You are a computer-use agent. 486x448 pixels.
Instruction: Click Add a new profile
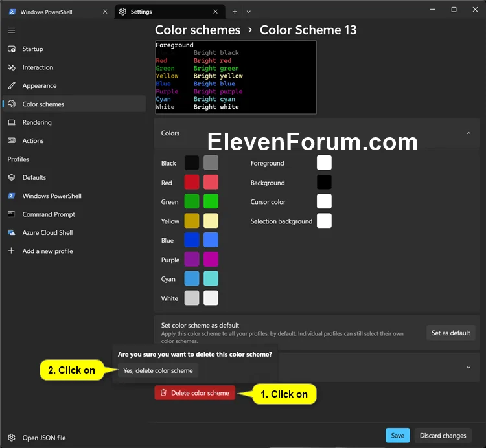click(x=74, y=251)
